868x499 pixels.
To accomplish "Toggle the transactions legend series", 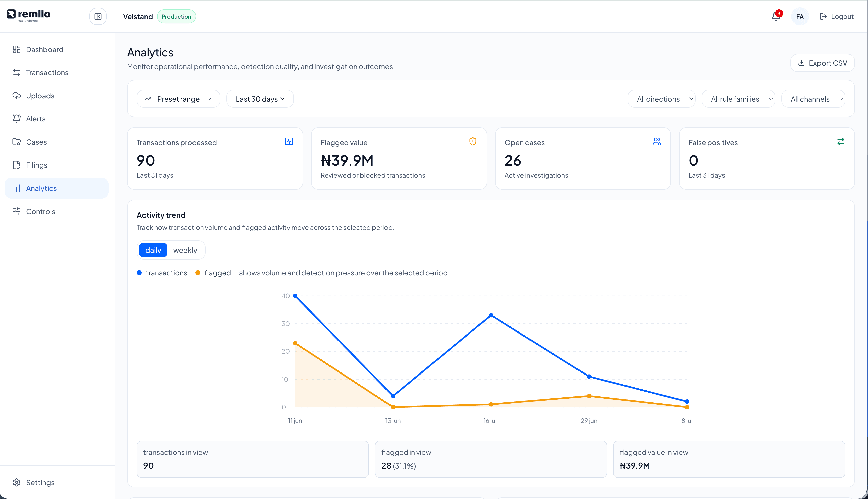I will [x=162, y=273].
